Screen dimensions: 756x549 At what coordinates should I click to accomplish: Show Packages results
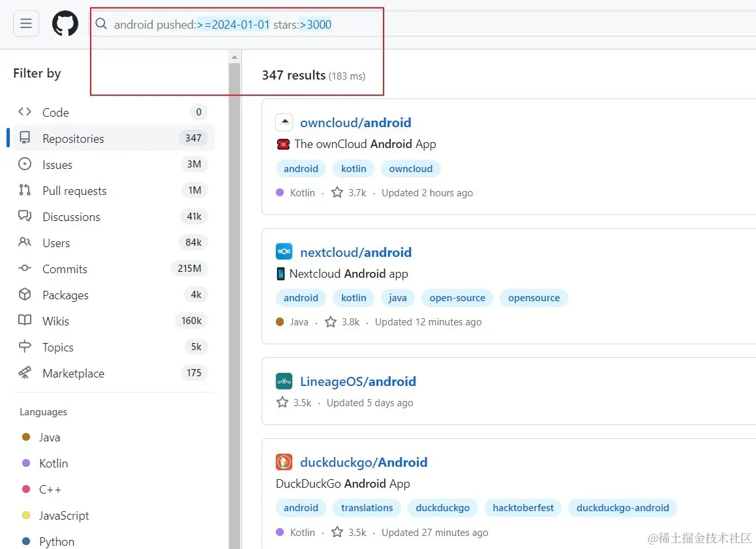(113, 295)
